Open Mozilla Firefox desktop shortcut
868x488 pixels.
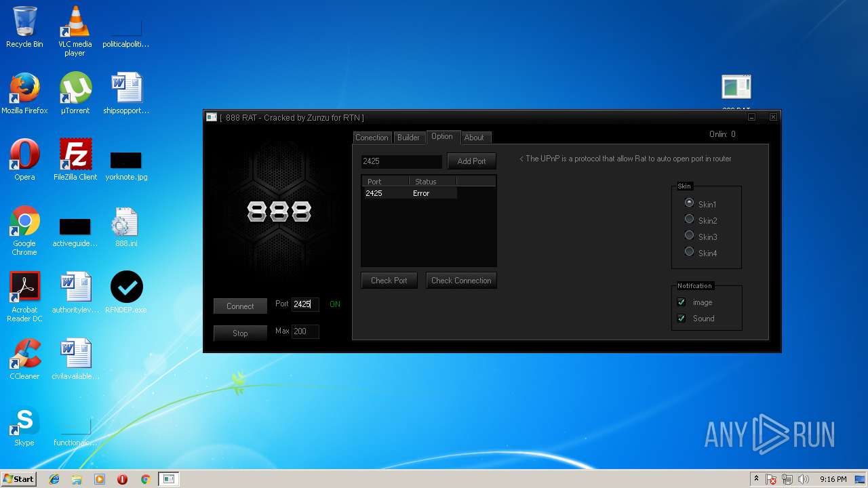(24, 94)
